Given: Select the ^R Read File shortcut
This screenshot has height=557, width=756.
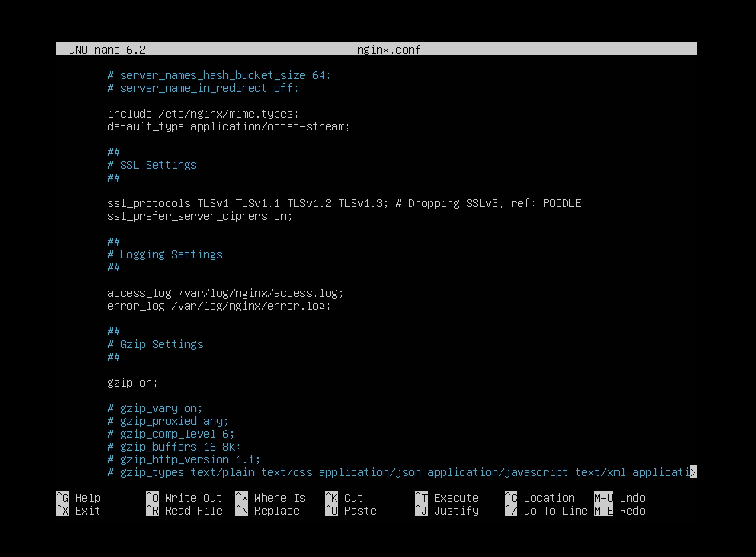Looking at the screenshot, I should (184, 511).
